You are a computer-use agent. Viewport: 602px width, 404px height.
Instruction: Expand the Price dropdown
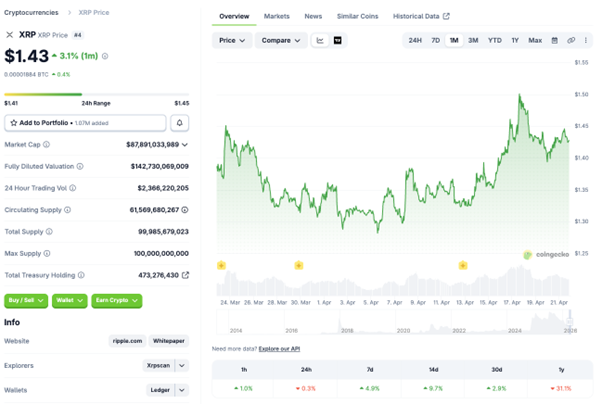pyautogui.click(x=231, y=40)
